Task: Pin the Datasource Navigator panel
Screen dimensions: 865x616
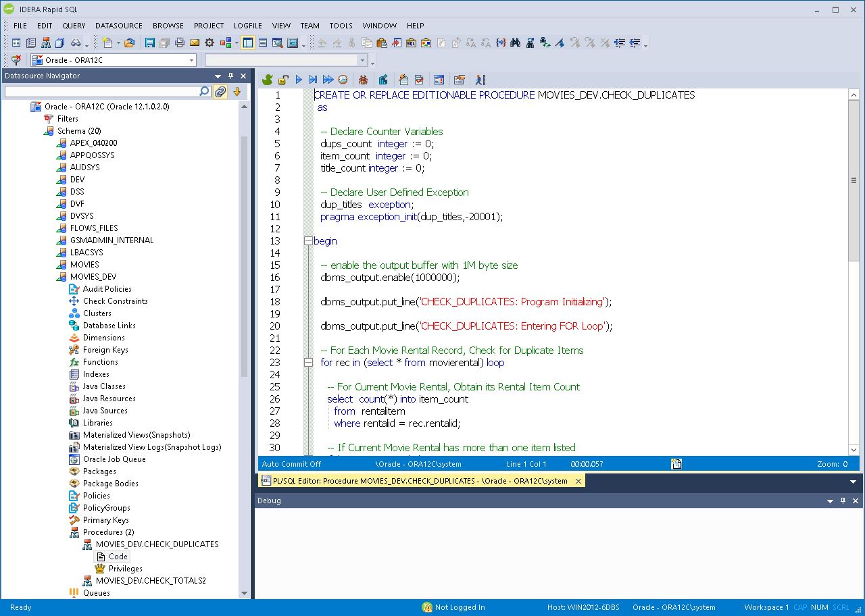Action: [x=230, y=76]
